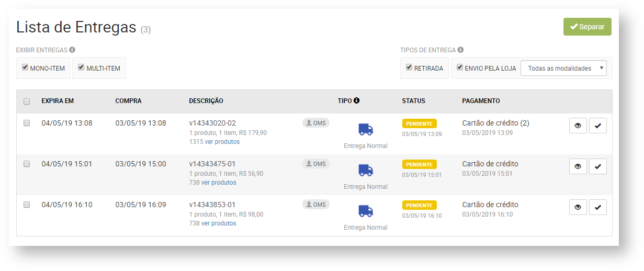Click delivery truck icon for order v14343020-02
Viewport: 644px width, 271px height.
[x=366, y=129]
